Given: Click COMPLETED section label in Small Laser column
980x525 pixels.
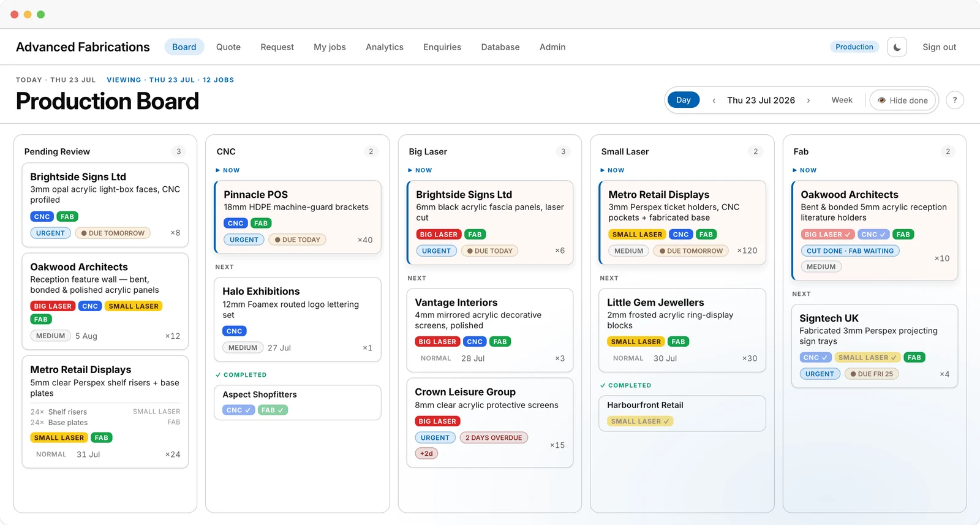Looking at the screenshot, I should [x=625, y=386].
